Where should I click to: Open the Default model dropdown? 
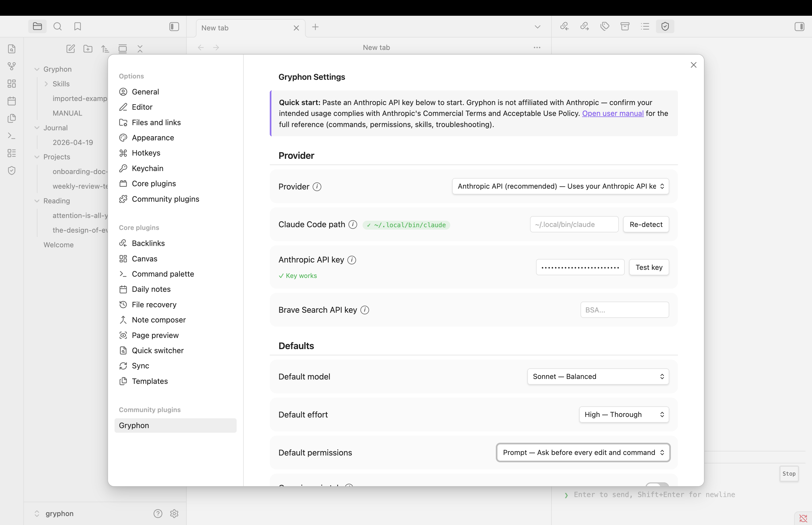pos(598,376)
